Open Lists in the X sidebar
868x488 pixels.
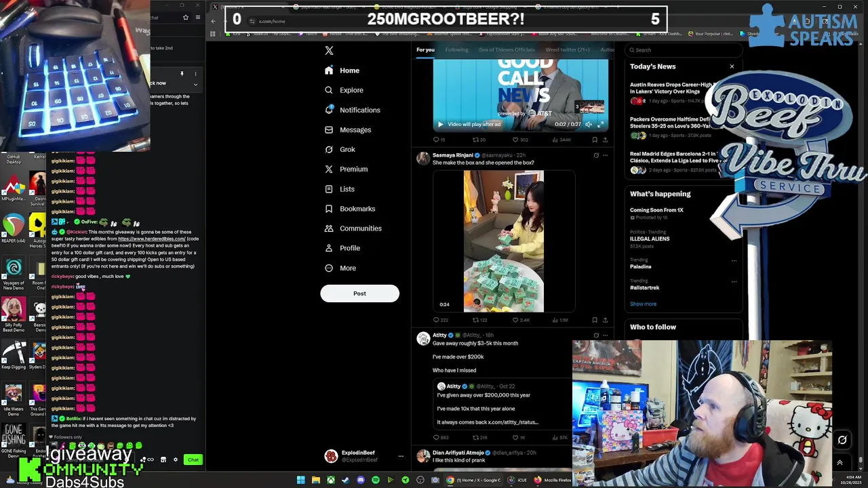(x=339, y=189)
